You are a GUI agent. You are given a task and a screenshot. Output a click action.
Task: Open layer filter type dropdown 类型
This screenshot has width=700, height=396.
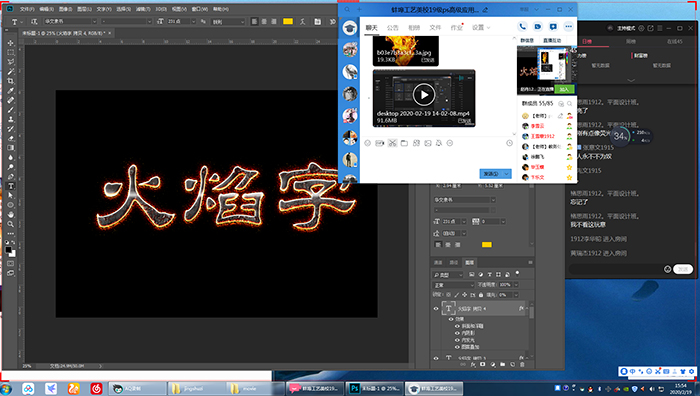tap(448, 275)
